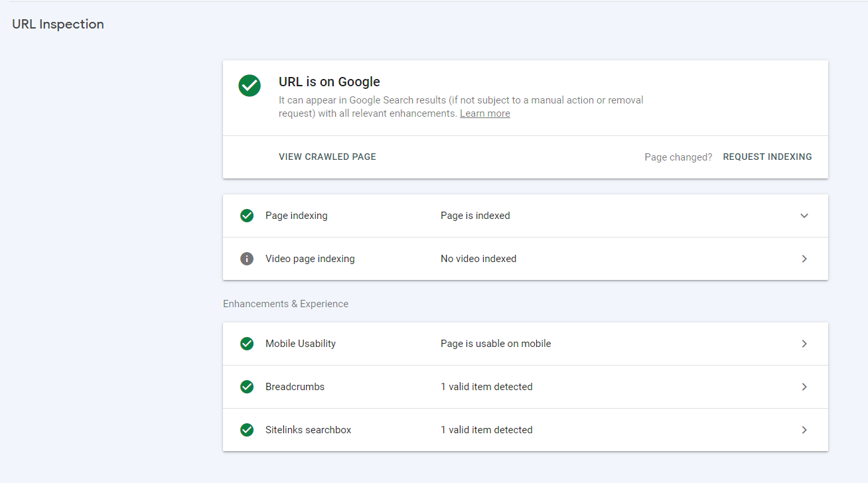868x483 pixels.
Task: Select the Video page indexing label
Action: (310, 259)
